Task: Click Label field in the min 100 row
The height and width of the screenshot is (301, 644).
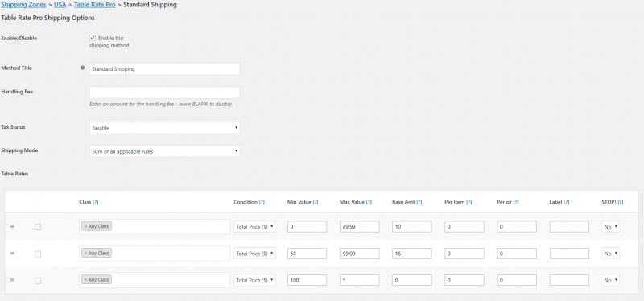Action: 569,280
